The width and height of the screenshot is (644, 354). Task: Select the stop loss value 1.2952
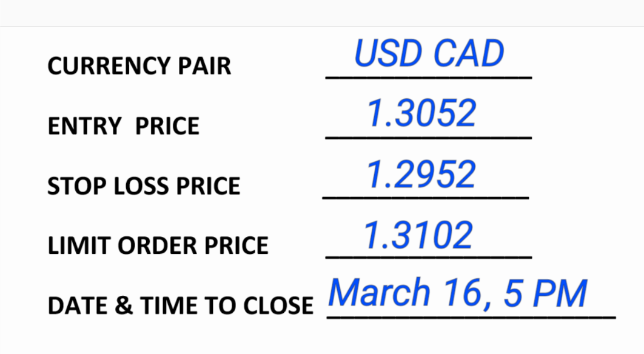421,174
